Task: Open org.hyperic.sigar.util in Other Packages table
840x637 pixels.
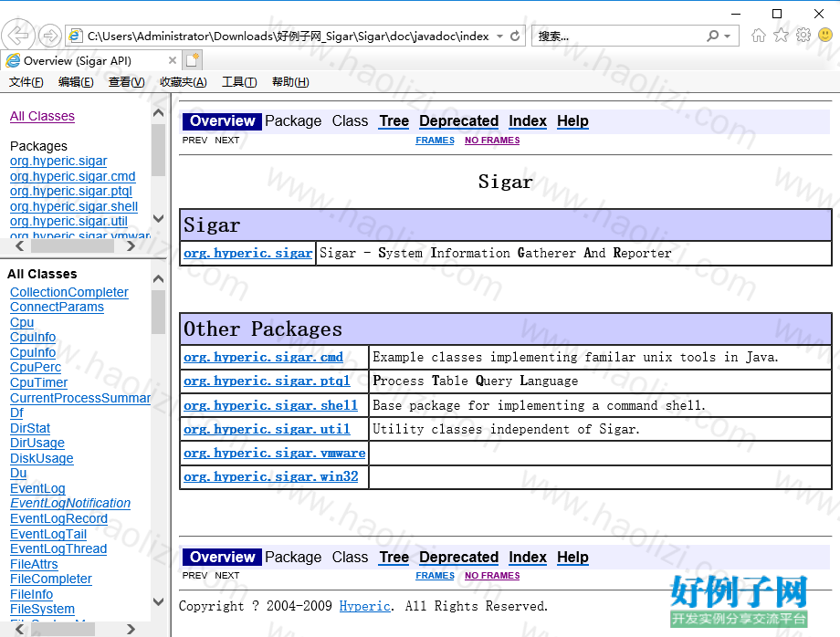Action: pos(267,429)
